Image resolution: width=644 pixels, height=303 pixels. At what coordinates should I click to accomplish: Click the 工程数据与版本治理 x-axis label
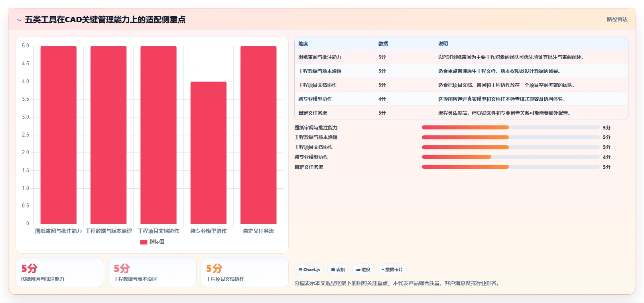108,231
